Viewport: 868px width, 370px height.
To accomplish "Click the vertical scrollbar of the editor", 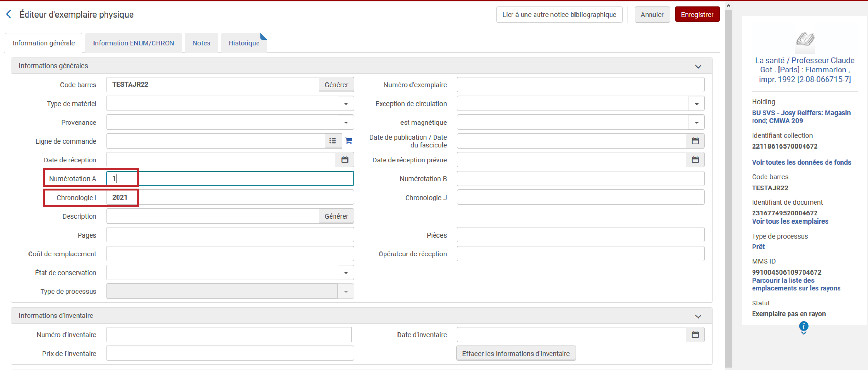I will tap(729, 188).
